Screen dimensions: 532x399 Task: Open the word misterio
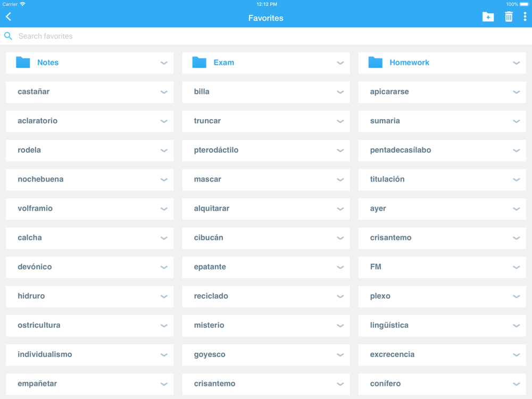209,325
